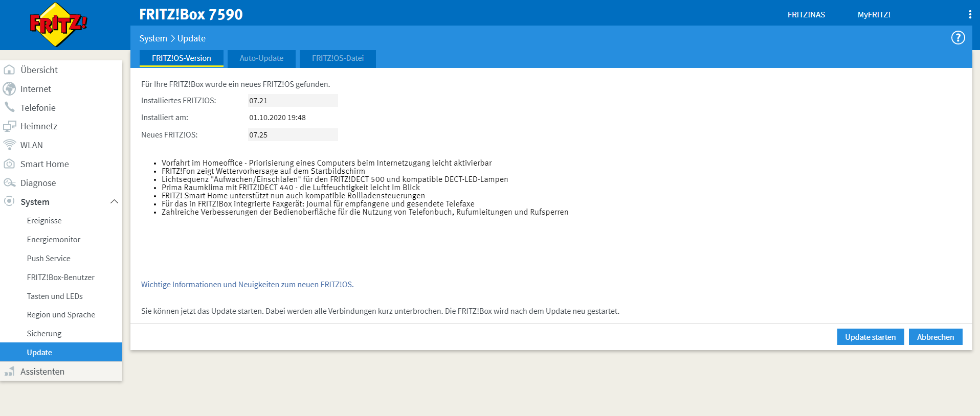Select Update in the sidebar

pyautogui.click(x=61, y=352)
